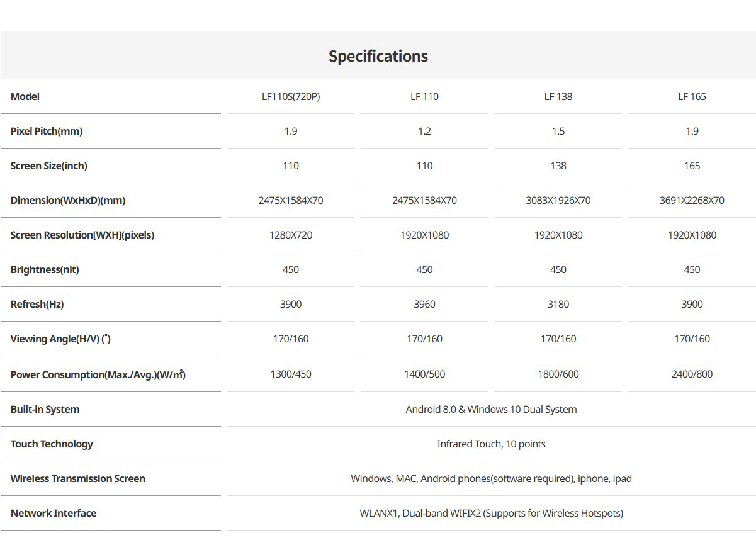
Task: Select the 2400/800 power consumption value
Action: pos(692,374)
